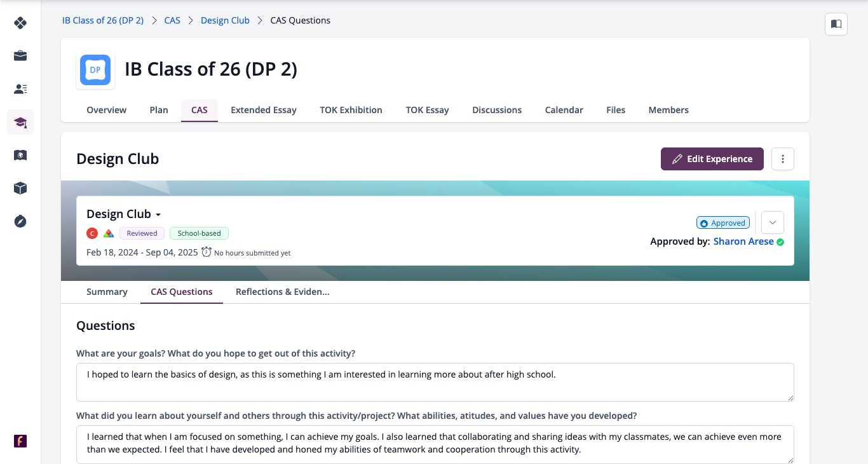This screenshot has height=464, width=868.
Task: Click the graduation cap sidebar icon
Action: click(20, 122)
